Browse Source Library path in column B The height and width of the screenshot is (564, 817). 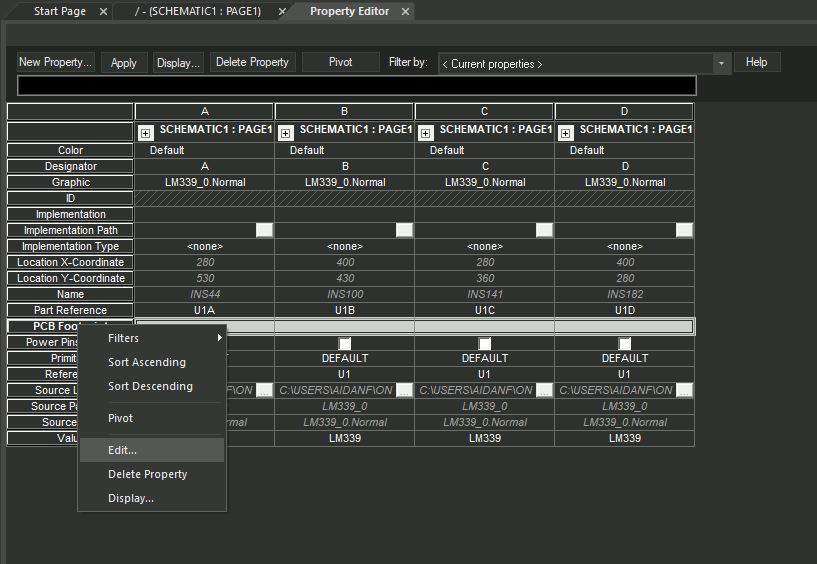pyautogui.click(x=404, y=390)
